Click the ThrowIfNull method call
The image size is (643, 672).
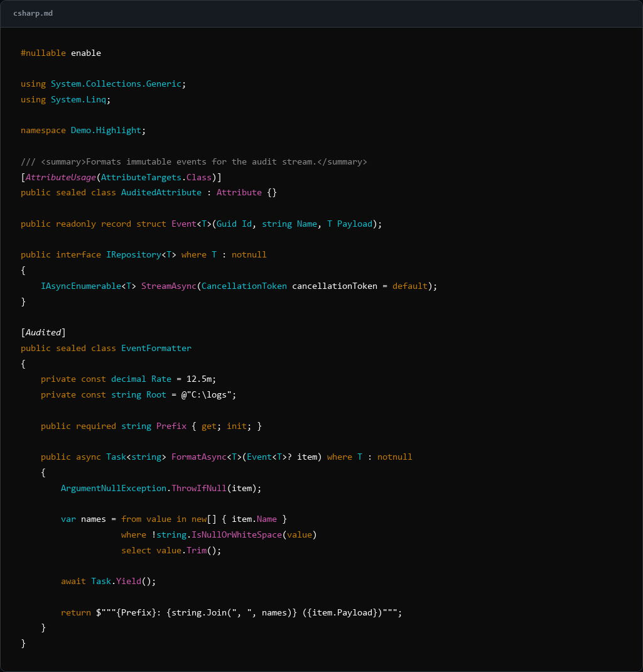pyautogui.click(x=199, y=489)
